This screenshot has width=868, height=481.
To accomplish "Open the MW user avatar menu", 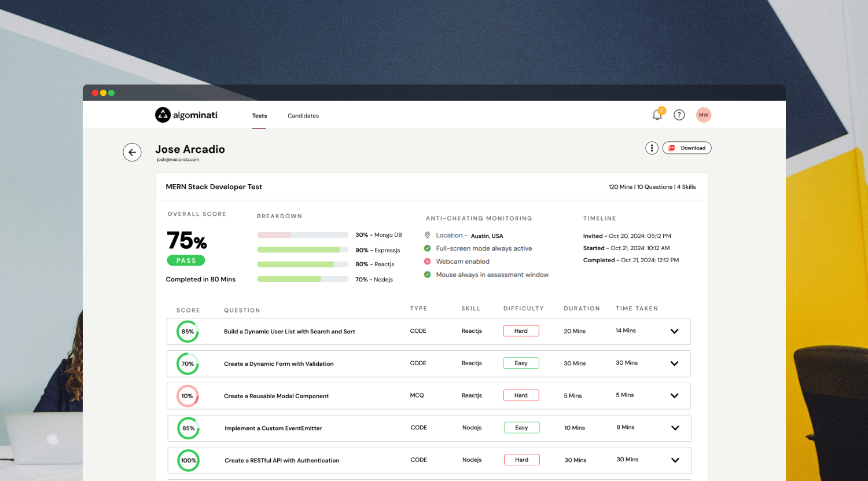I will coord(704,115).
